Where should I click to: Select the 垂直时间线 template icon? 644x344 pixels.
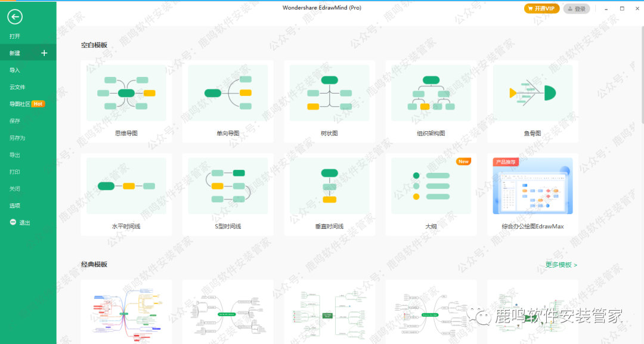tap(329, 186)
